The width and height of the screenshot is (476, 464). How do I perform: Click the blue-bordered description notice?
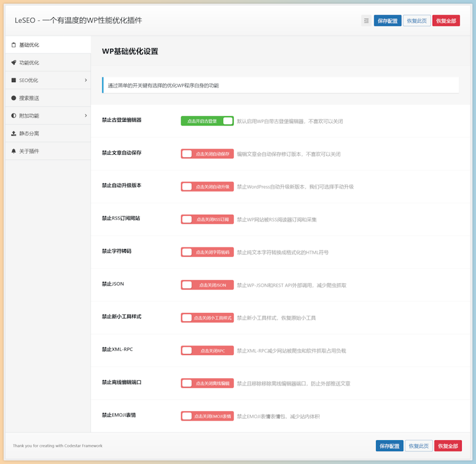pos(280,85)
